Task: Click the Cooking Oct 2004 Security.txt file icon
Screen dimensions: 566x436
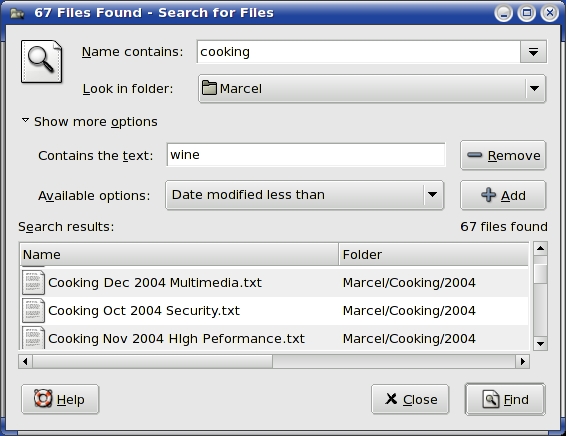Action: tap(33, 310)
